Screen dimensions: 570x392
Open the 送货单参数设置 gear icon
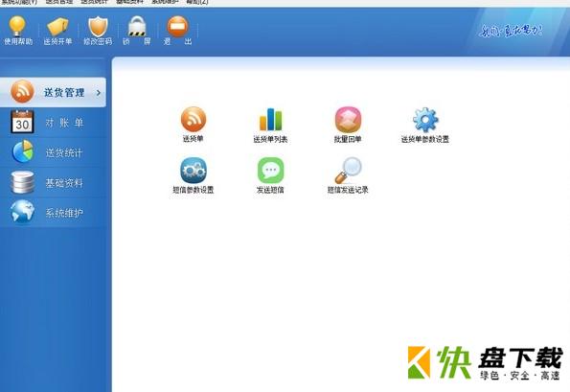click(x=425, y=125)
